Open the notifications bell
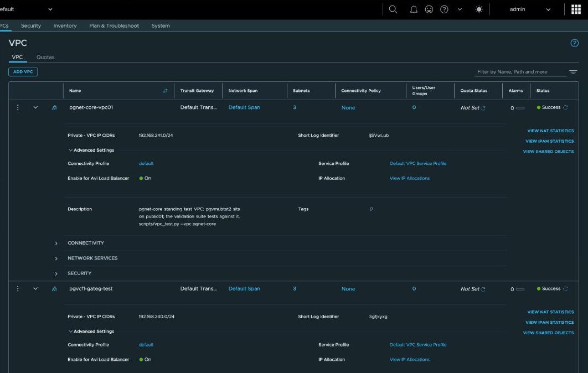 414,9
